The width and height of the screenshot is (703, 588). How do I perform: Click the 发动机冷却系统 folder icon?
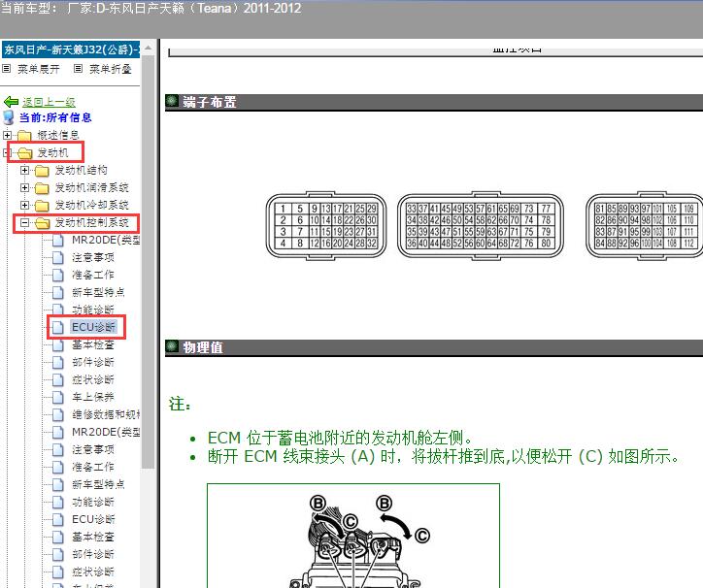[x=42, y=206]
